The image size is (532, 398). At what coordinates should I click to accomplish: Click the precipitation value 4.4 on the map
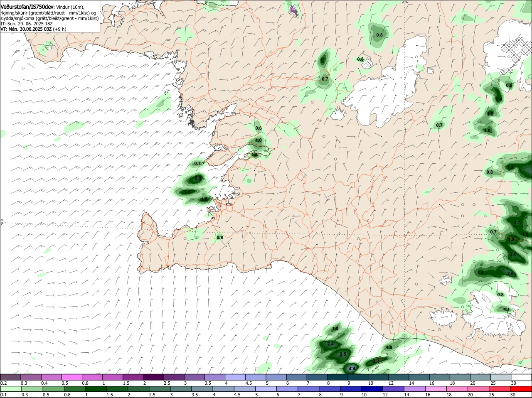tap(352, 369)
